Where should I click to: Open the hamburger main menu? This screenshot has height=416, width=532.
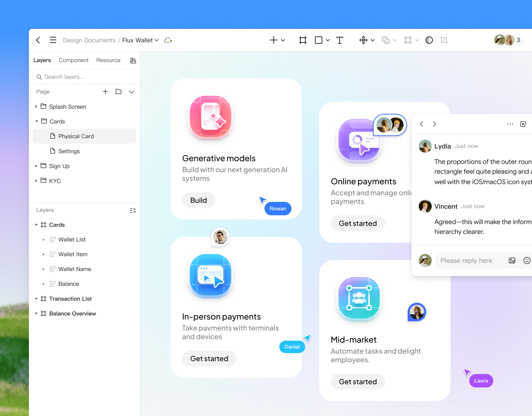coord(53,40)
